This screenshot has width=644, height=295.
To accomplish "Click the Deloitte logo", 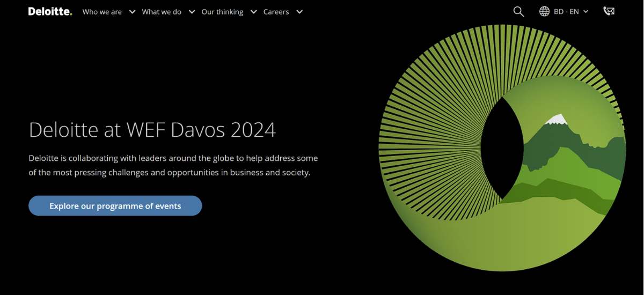I will [50, 11].
